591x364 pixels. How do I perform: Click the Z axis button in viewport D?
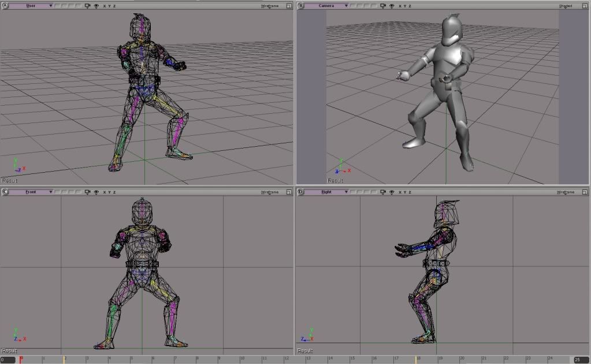[410, 192]
